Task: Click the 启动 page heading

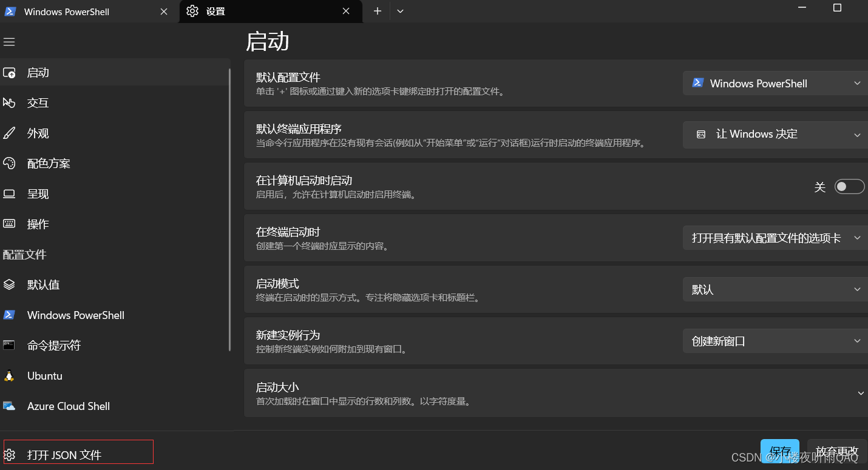Action: tap(267, 42)
